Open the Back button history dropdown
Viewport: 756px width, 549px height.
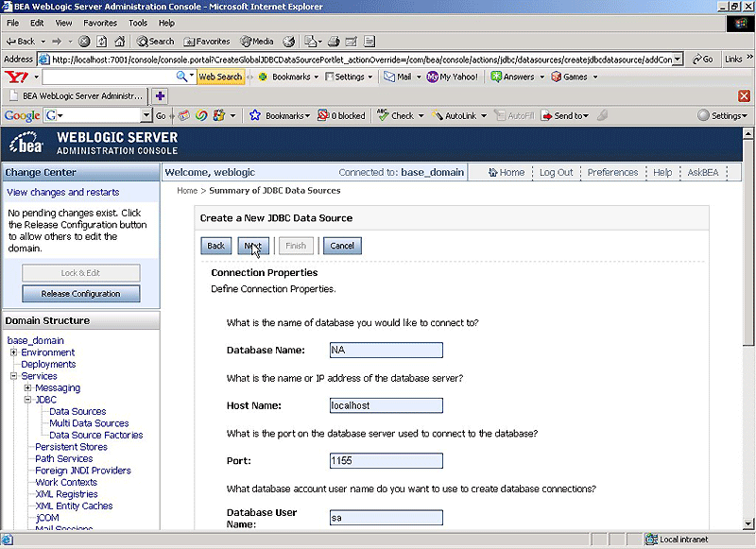(43, 42)
